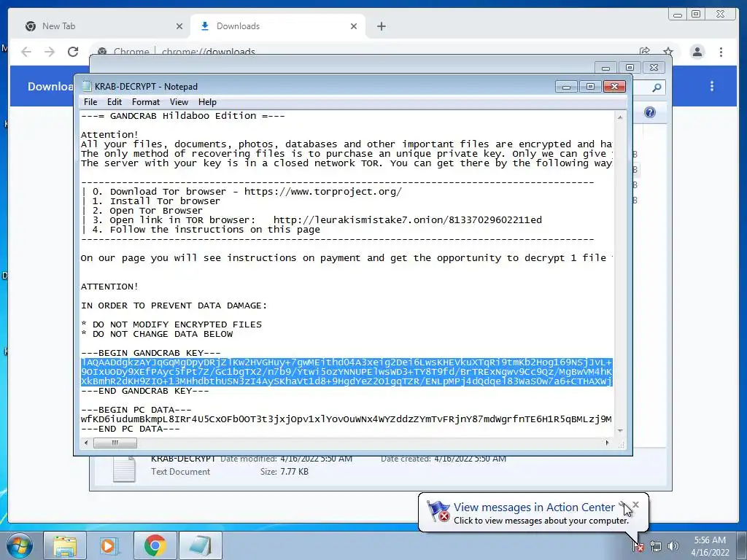Click the KRAB-DECRYPT file icon in details pane
This screenshot has height=560, width=747.
124,469
